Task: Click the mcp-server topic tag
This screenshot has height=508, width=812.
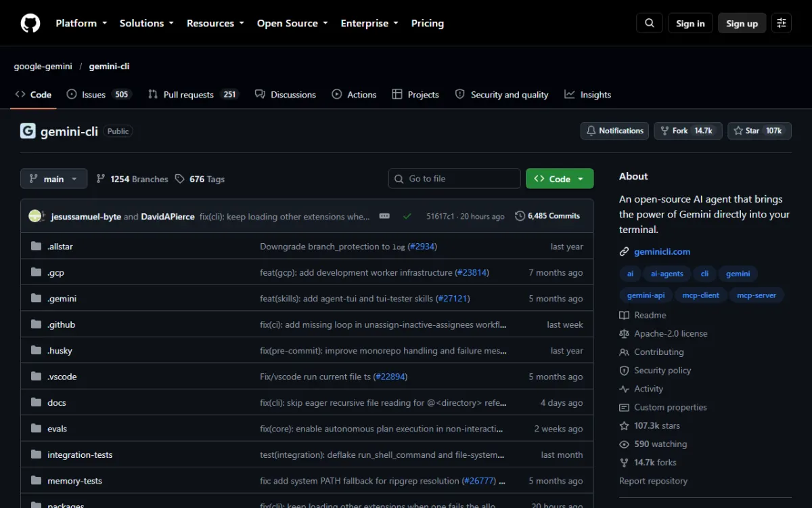Action: coord(757,295)
